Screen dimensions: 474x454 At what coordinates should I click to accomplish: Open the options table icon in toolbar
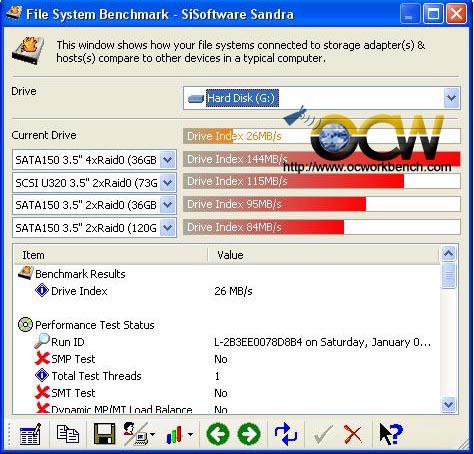coord(30,434)
